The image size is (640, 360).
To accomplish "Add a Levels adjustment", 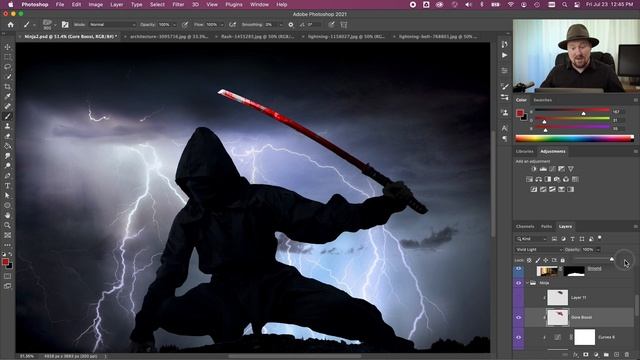I will [x=543, y=169].
